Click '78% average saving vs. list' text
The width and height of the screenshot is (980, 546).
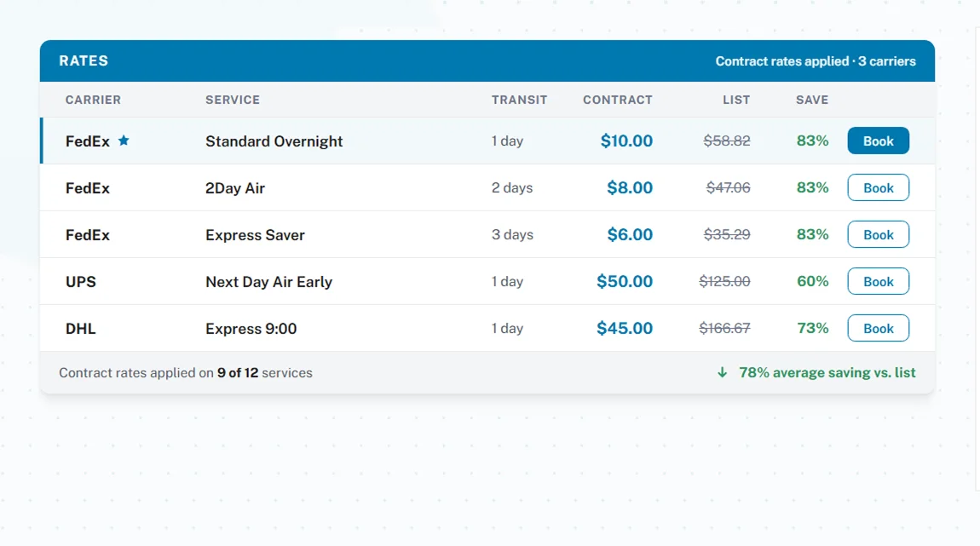pyautogui.click(x=827, y=373)
